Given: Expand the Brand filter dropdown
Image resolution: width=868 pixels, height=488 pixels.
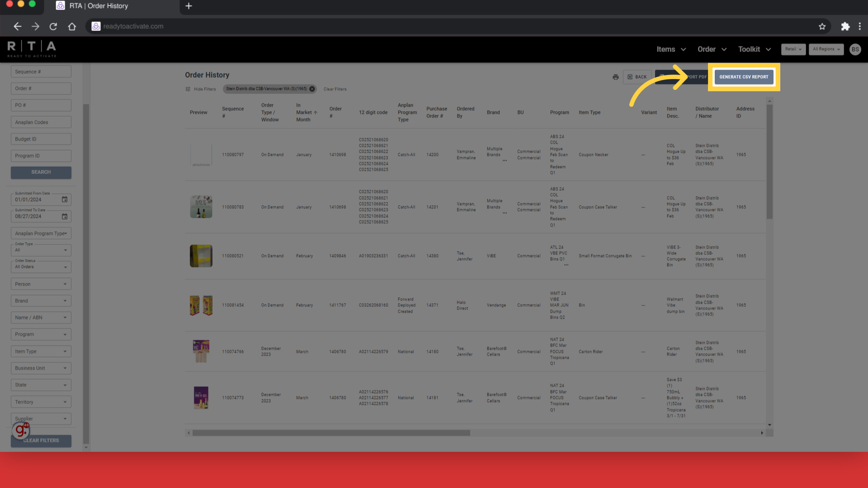Looking at the screenshot, I should [x=41, y=301].
